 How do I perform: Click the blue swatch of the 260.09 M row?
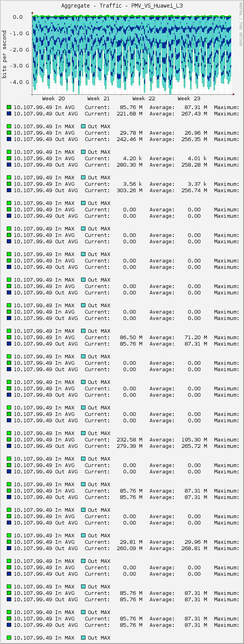pyautogui.click(x=9, y=548)
